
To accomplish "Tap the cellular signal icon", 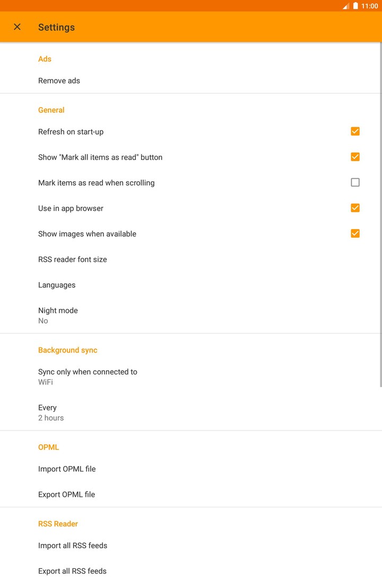I will tap(345, 6).
